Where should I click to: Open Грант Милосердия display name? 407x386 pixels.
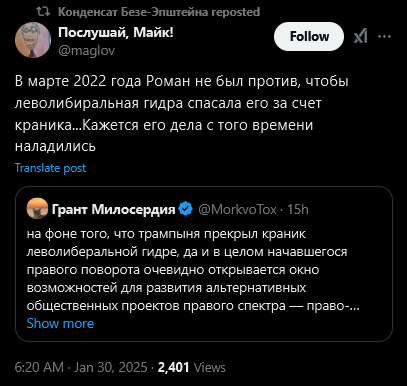click(x=113, y=209)
